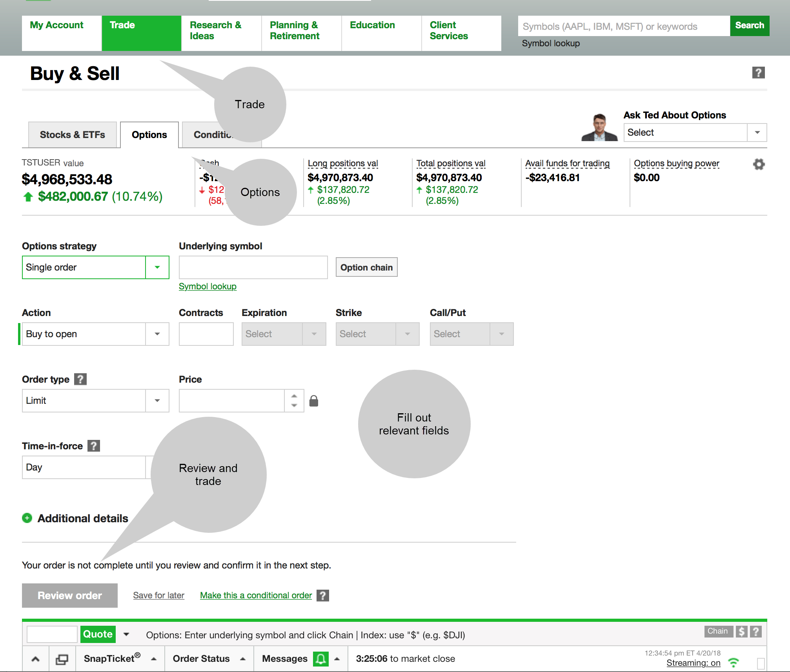Click the Underlying symbol input field
The width and height of the screenshot is (790, 672).
(253, 267)
